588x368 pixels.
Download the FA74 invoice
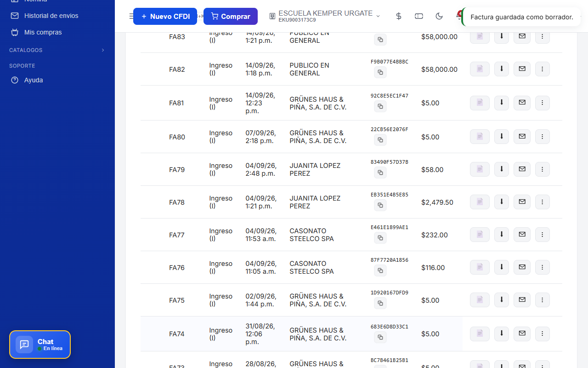(x=501, y=333)
